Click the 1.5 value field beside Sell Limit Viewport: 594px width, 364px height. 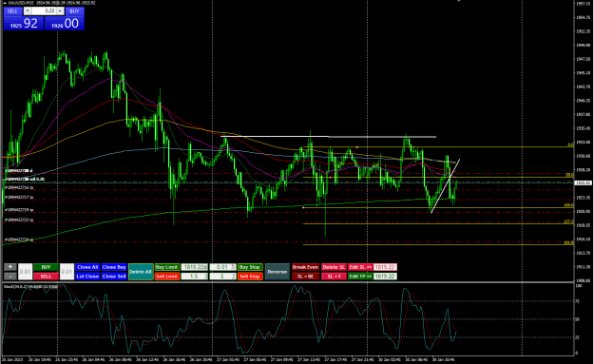[x=194, y=277]
